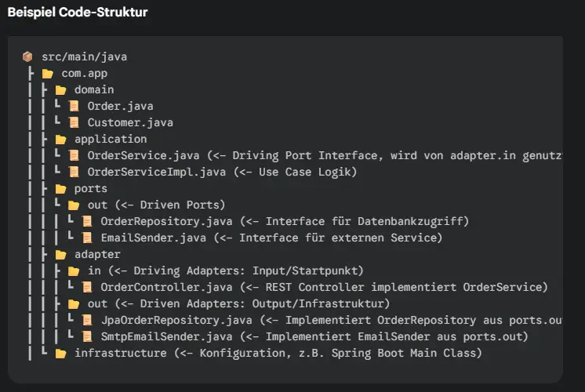Click the adapter folder icon

(60, 254)
